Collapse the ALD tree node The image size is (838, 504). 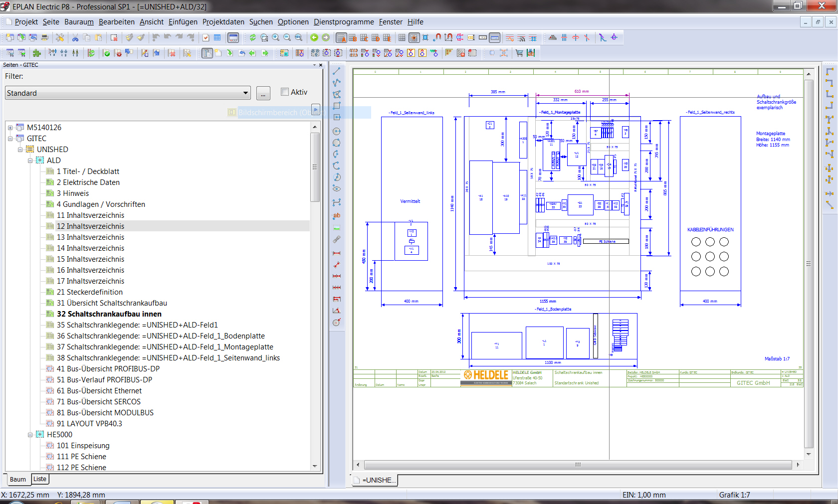pos(30,161)
